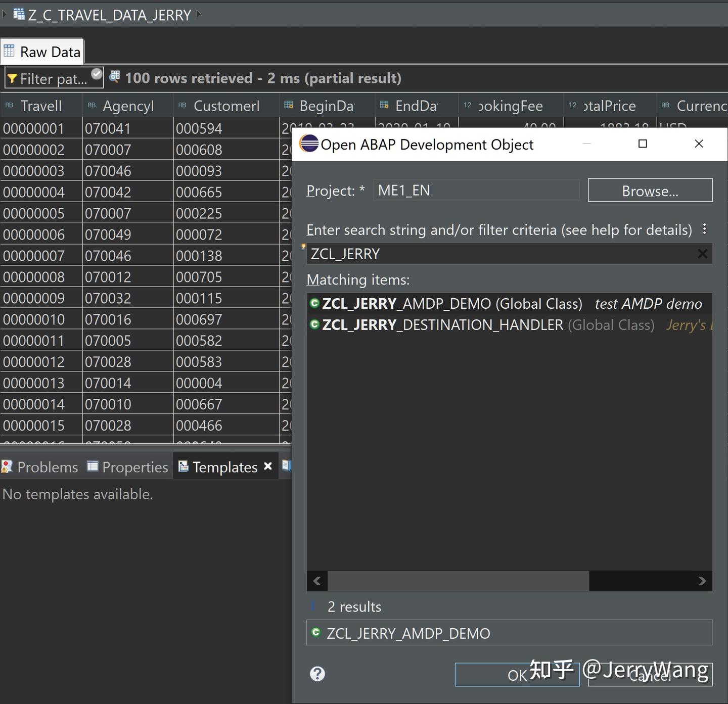The image size is (728, 704).
Task: Confirm selection with the OK button
Action: (516, 674)
